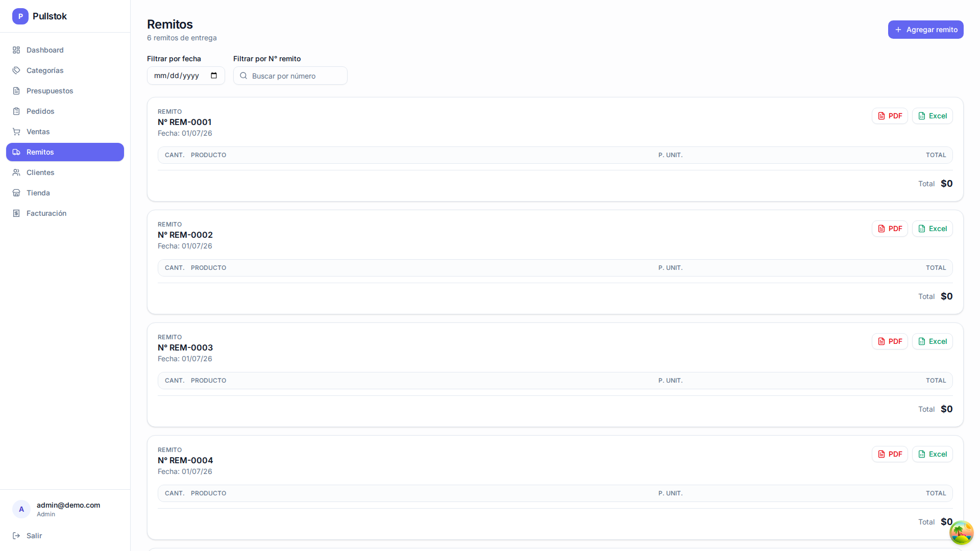Open the calendar picker icon in date filter
Image resolution: width=980 pixels, height=551 pixels.
point(214,76)
